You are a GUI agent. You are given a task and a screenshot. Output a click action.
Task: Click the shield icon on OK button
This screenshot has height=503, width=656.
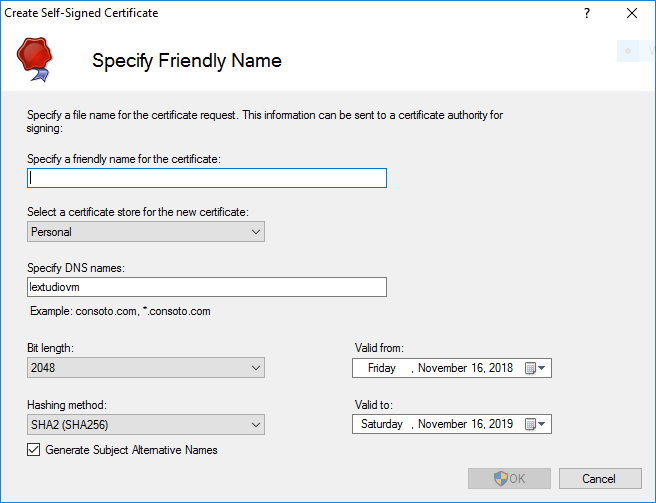click(501, 478)
